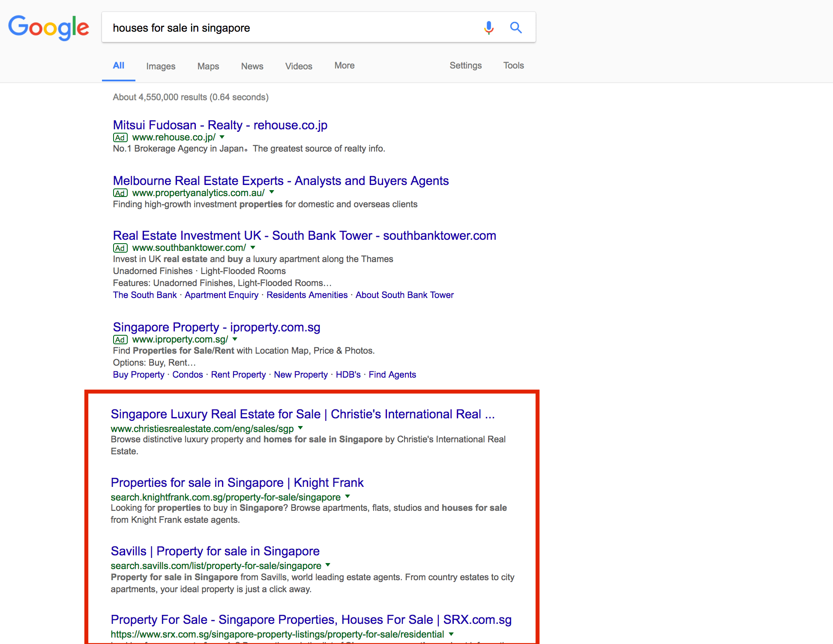Open dropdown arrow beside southbanktower.com URL

pos(253,247)
